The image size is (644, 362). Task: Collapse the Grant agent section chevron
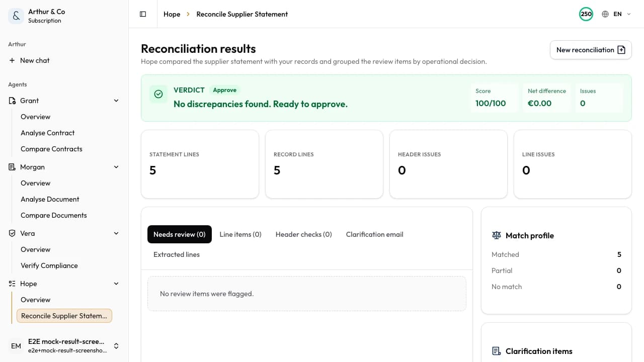coord(116,101)
